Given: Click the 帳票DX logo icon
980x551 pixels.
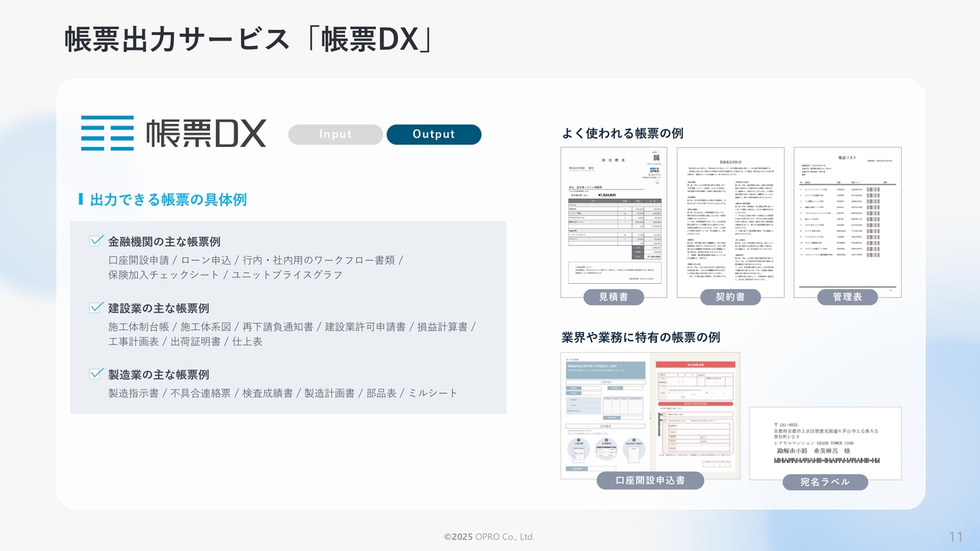Looking at the screenshot, I should click(107, 133).
